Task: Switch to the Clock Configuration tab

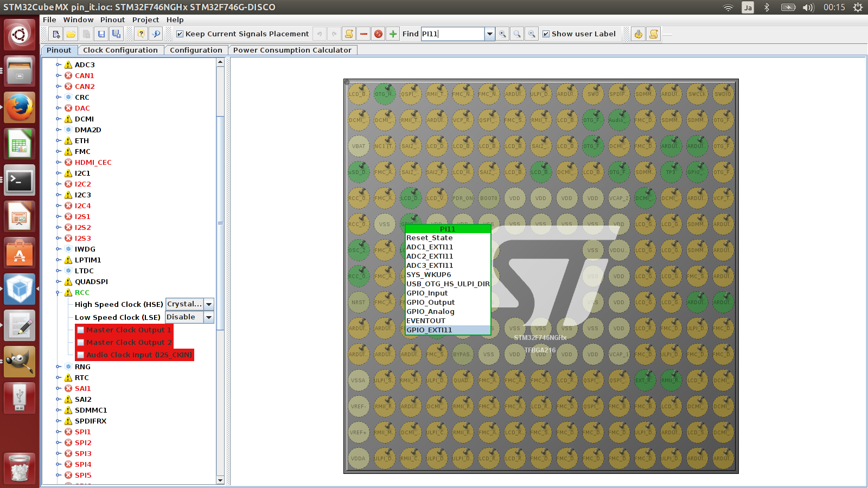Action: pos(120,50)
